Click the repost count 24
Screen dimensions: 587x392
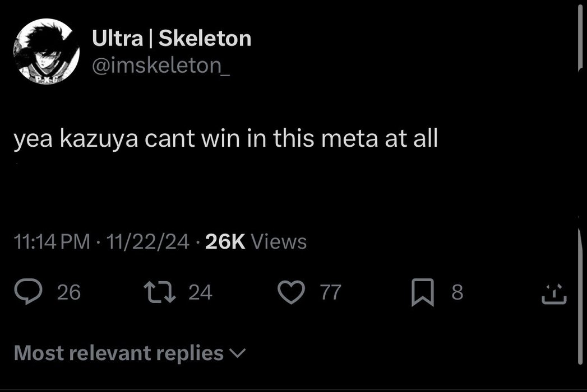[200, 292]
